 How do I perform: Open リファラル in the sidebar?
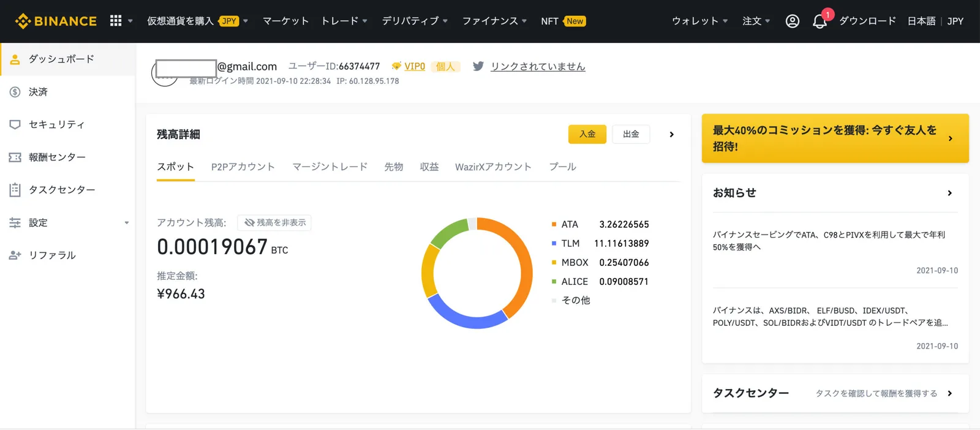pos(68,255)
